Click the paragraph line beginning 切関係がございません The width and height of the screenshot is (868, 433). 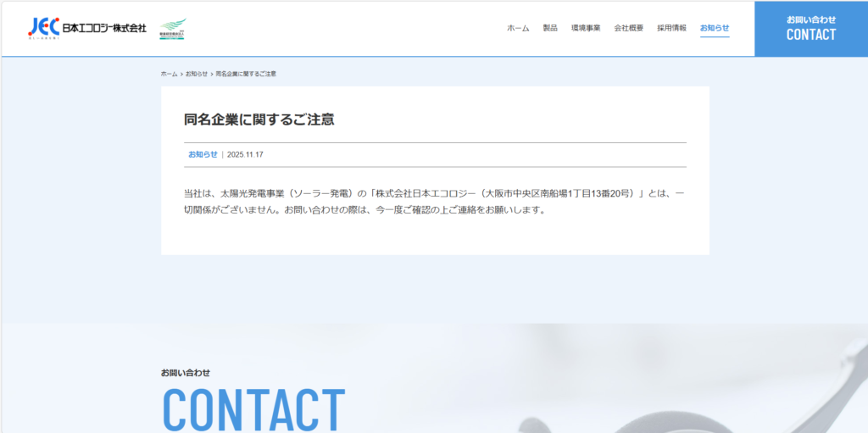coord(364,211)
